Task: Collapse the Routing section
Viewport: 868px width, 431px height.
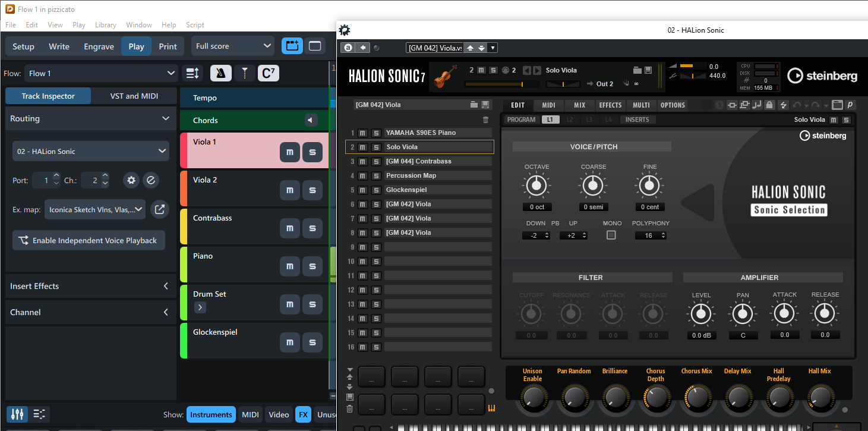Action: pyautogui.click(x=166, y=118)
